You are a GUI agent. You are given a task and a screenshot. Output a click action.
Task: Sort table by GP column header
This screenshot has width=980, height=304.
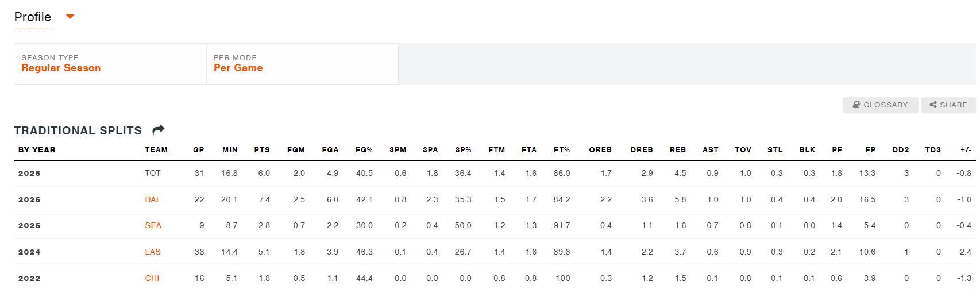tap(199, 150)
